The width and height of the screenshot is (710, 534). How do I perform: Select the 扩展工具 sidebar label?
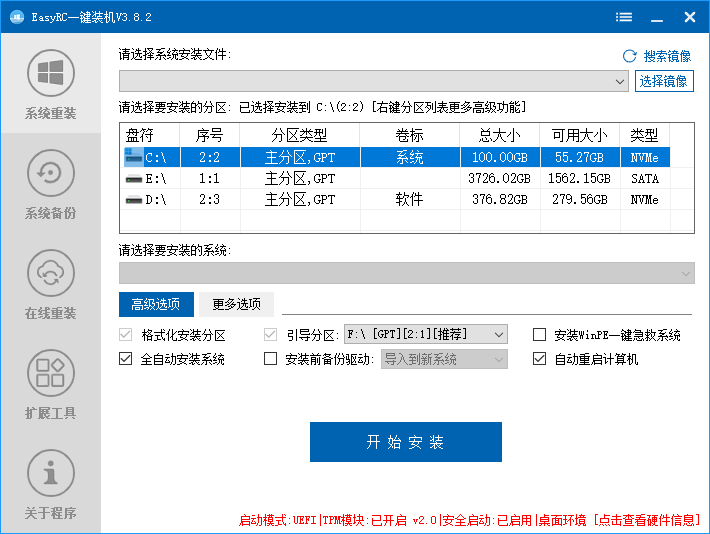[x=51, y=413]
